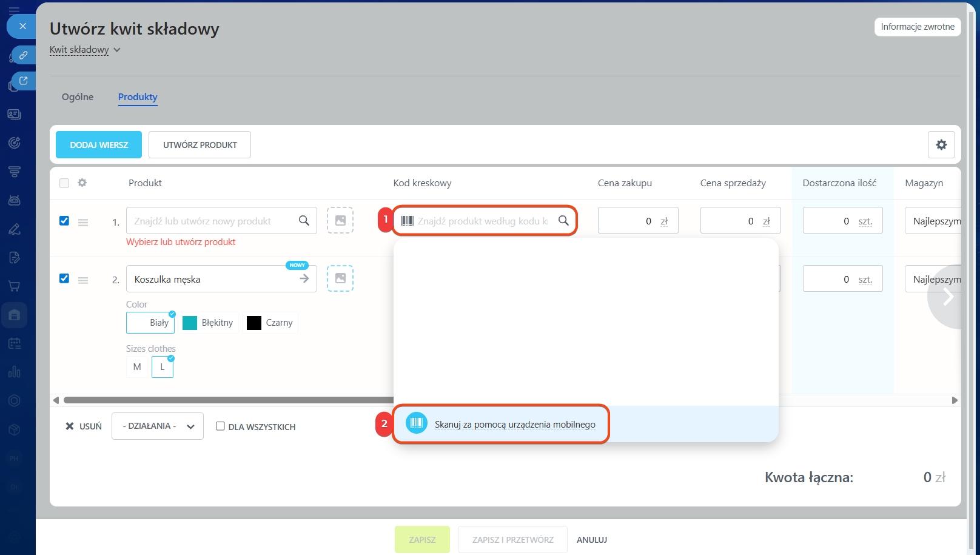Select the Błękitny color swatch

click(x=207, y=323)
